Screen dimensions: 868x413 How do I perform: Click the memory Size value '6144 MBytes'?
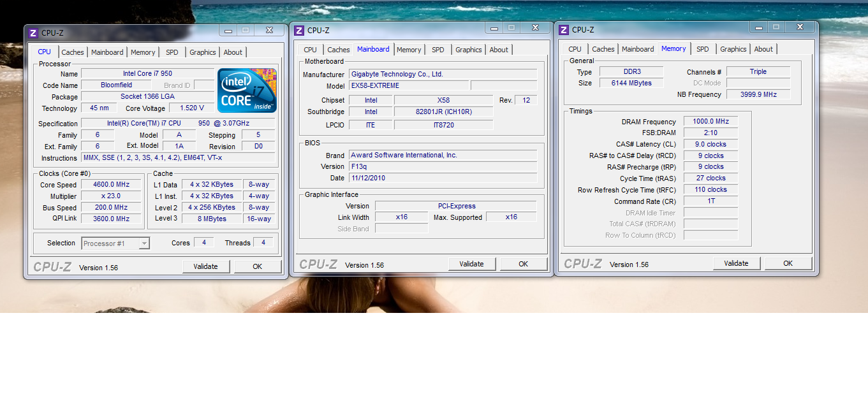coord(631,83)
